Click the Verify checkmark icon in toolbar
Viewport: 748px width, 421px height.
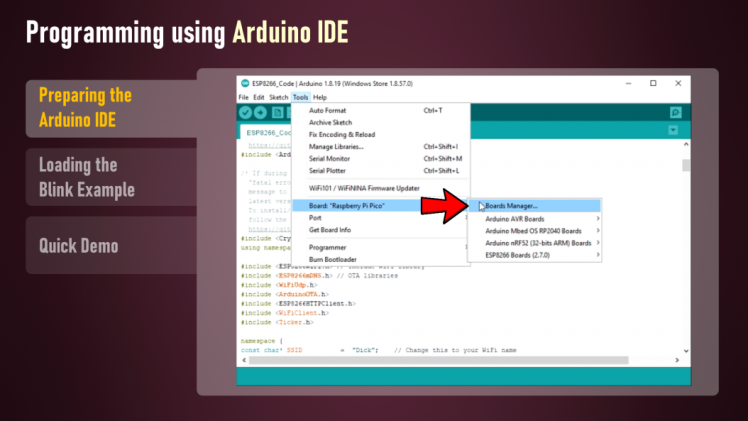point(246,113)
